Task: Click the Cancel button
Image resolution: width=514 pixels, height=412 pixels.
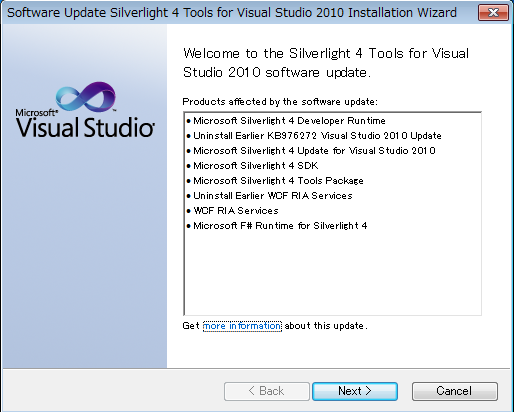Action: click(x=455, y=391)
